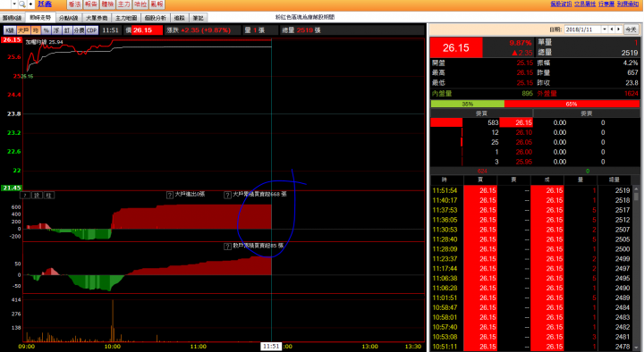This screenshot has width=644, height=352.
Task: Toggle the 大戶 indicator button
Action: 23,30
